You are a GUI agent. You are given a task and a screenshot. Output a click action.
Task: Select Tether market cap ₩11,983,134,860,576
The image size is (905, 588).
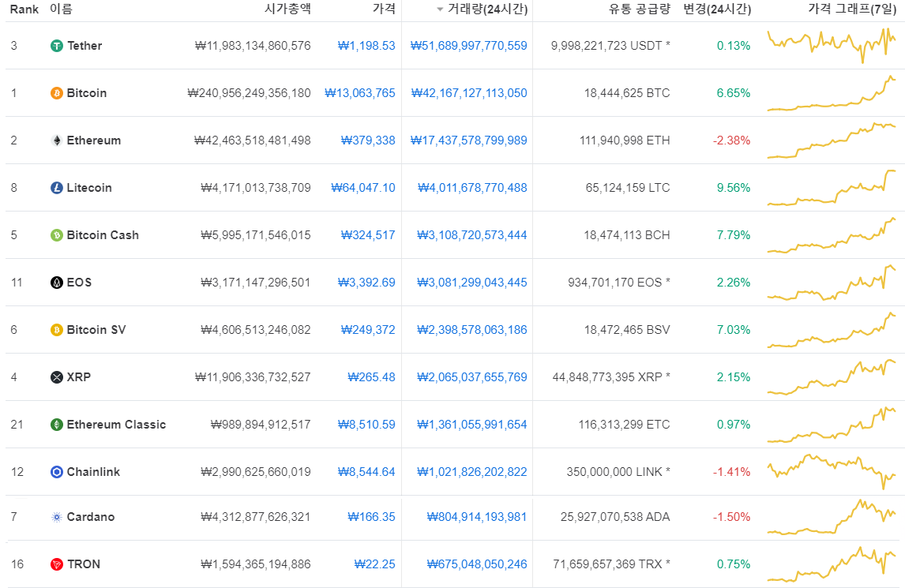click(253, 46)
